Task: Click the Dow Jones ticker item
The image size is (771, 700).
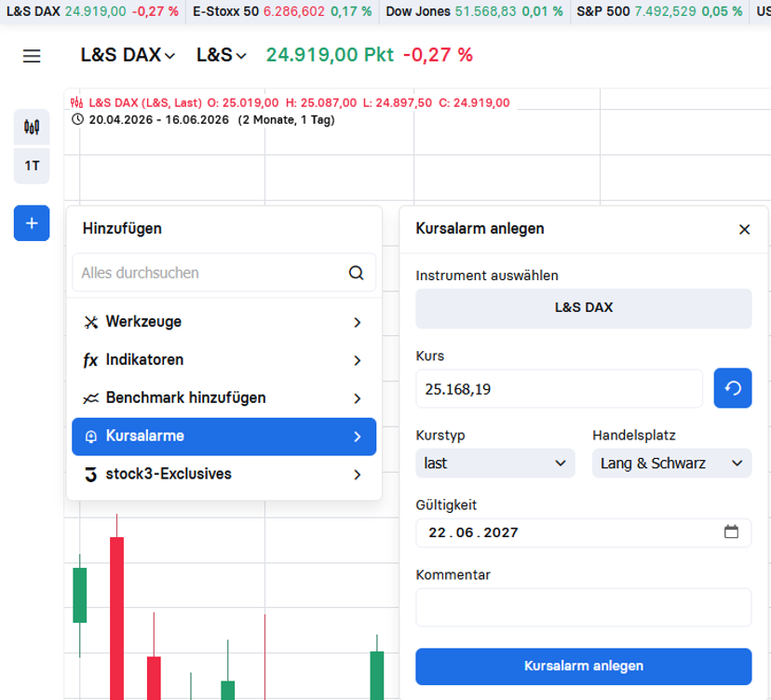Action: [475, 11]
